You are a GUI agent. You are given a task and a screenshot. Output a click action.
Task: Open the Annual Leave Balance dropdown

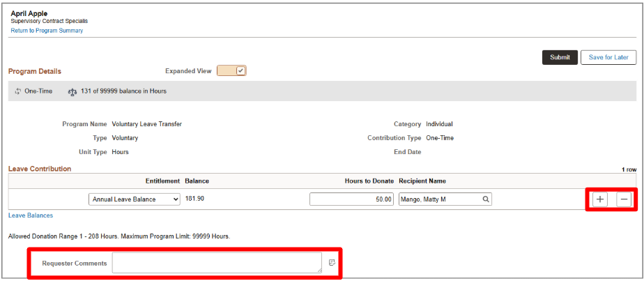[x=135, y=199]
